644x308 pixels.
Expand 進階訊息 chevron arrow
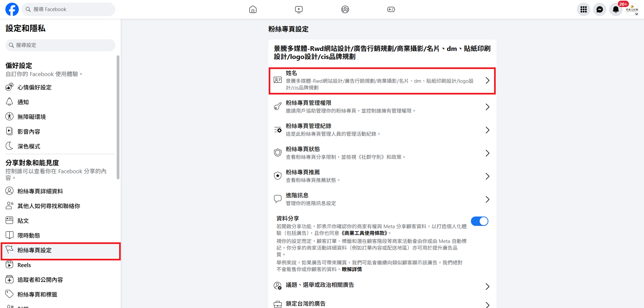click(x=487, y=199)
